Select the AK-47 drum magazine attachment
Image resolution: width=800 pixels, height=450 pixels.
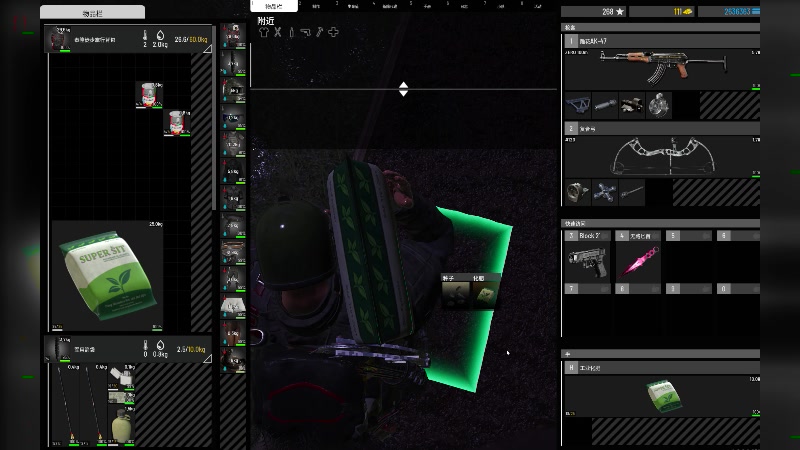(x=659, y=106)
